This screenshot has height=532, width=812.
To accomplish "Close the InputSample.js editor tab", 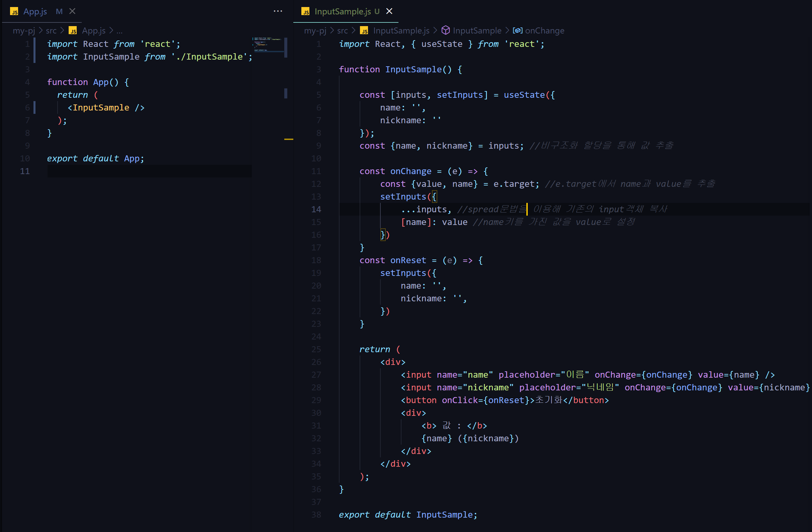I will [389, 11].
